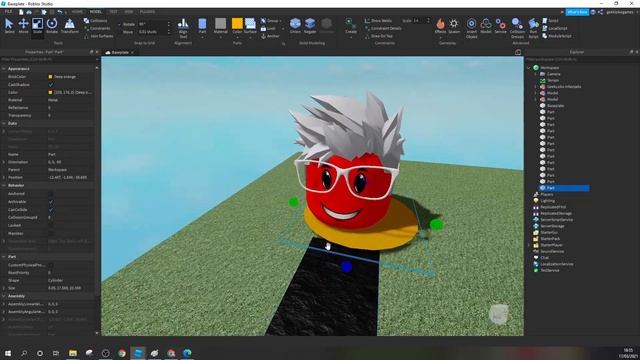Screen dimensions: 640x360
Task: Switch to the PLUGINS ribbon tab
Action: point(147,12)
